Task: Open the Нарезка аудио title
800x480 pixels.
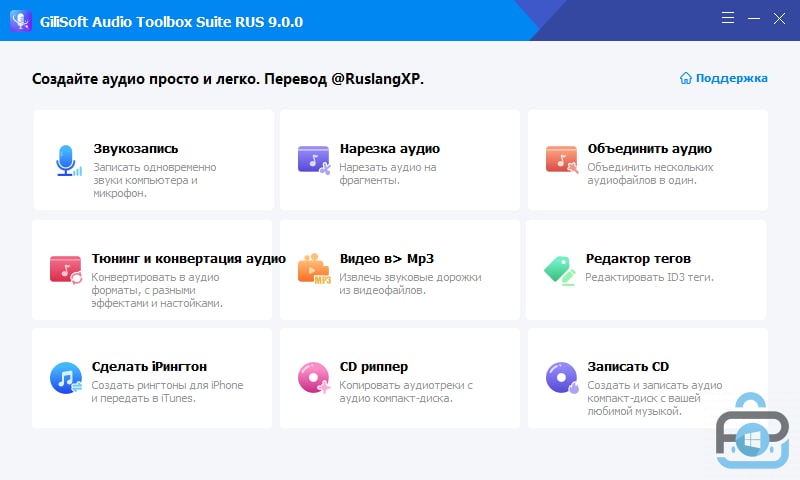Action: pos(390,148)
